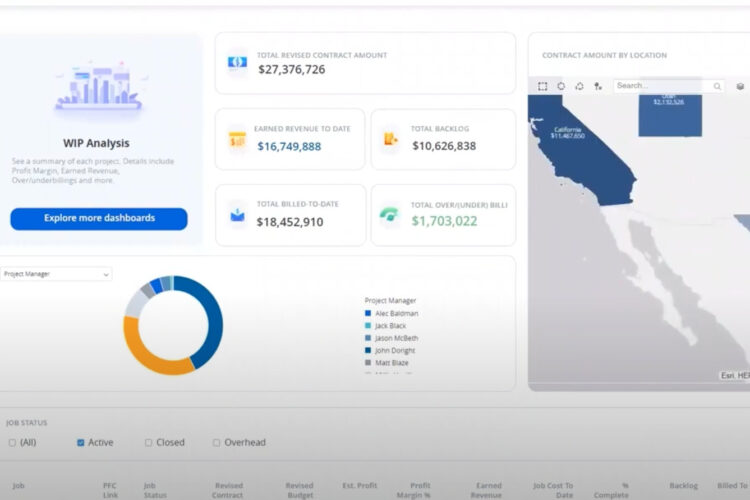Viewport: 750px width, 500px height.
Task: Sort by the Est. Profit column header
Action: click(360, 486)
